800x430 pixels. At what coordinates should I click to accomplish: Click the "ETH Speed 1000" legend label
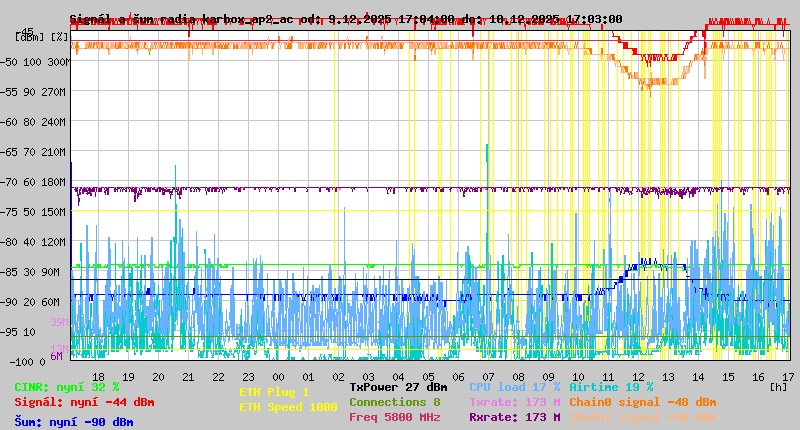tap(288, 407)
